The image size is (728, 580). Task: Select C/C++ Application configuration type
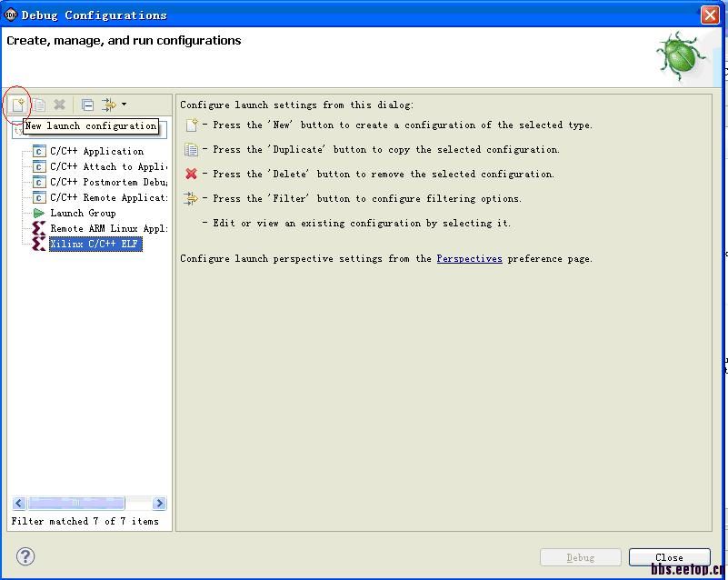click(97, 151)
